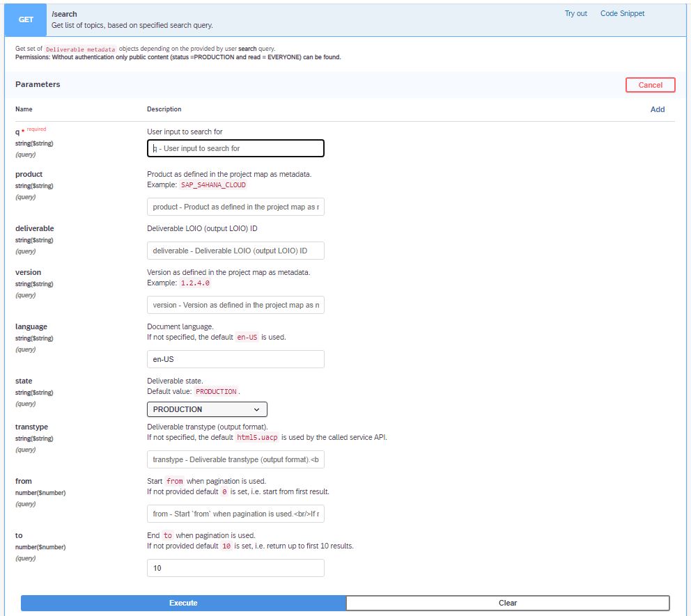Click the Add link in Parameters header

coord(658,109)
